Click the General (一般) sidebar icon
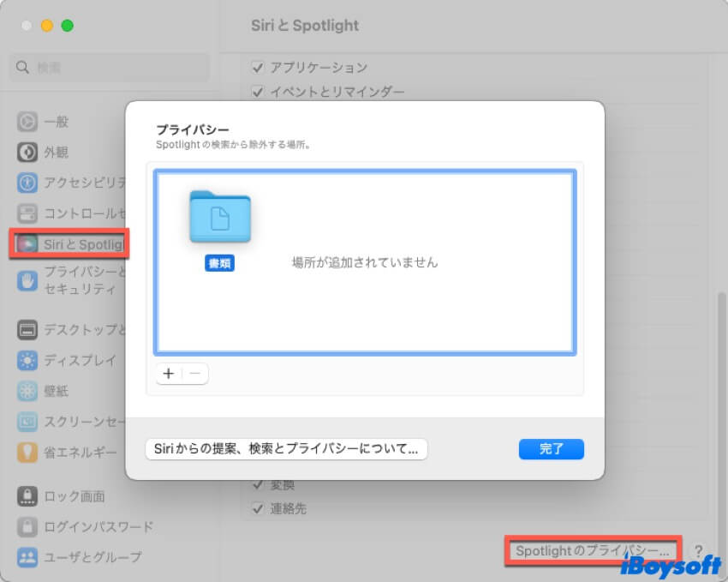Screen dimensions: 728x582 [27, 122]
